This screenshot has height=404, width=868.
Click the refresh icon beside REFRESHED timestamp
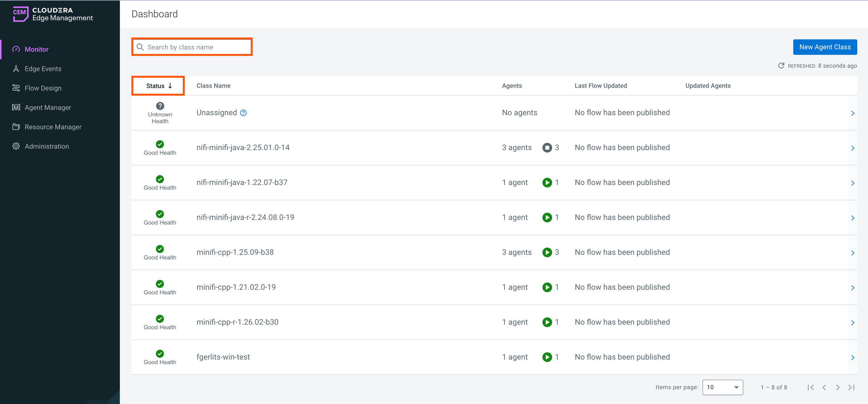781,65
